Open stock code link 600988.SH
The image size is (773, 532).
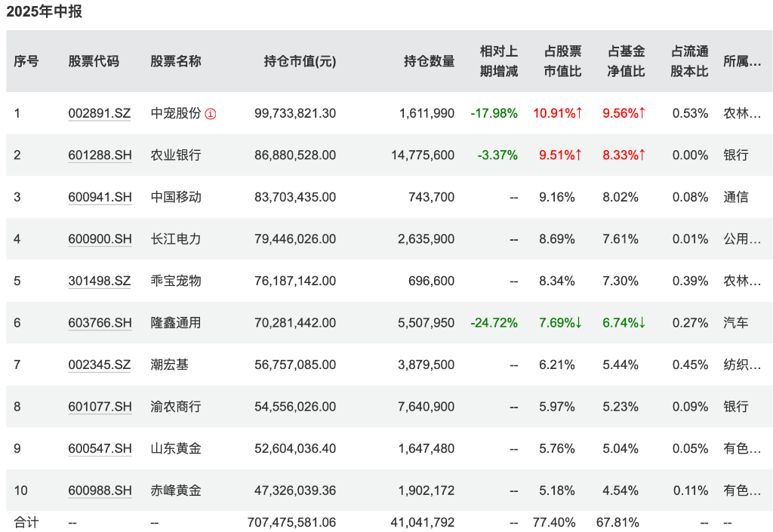(x=100, y=490)
